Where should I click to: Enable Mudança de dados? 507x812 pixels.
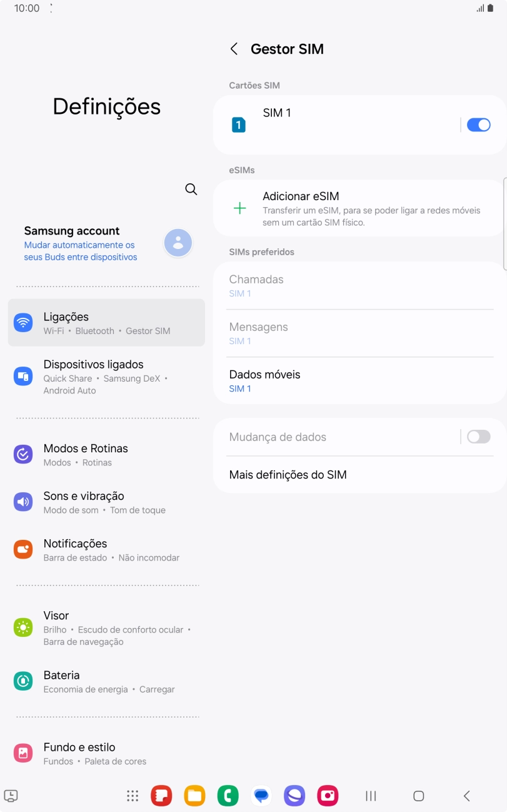pos(478,437)
